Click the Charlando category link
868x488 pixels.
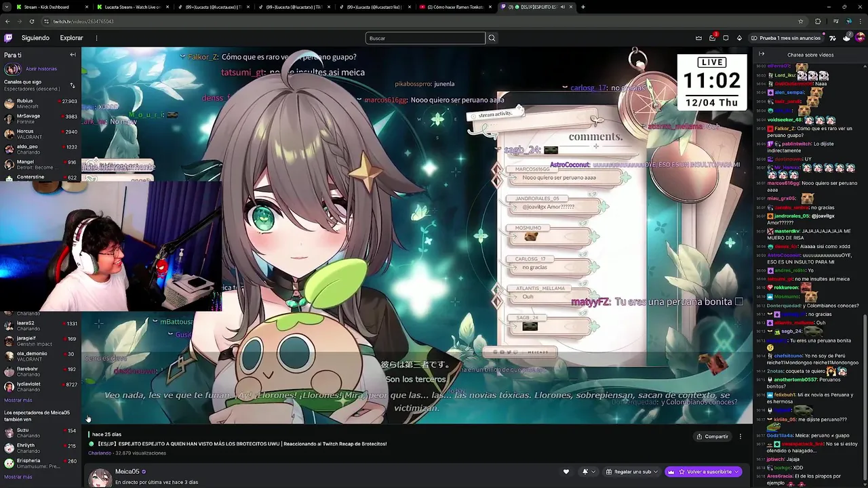tap(100, 453)
